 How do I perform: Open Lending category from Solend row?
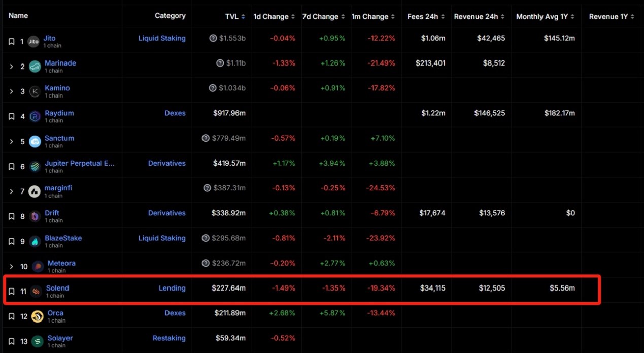[x=172, y=288]
